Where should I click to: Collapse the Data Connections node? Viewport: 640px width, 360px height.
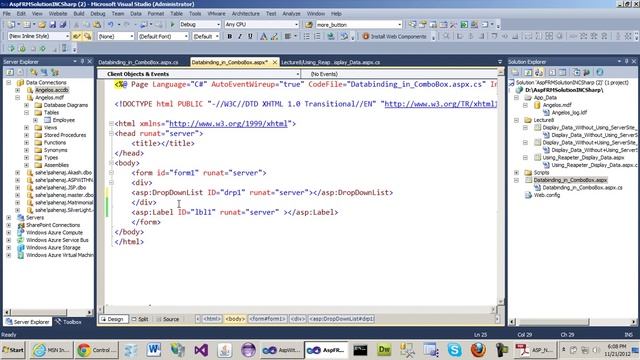tap(9, 82)
